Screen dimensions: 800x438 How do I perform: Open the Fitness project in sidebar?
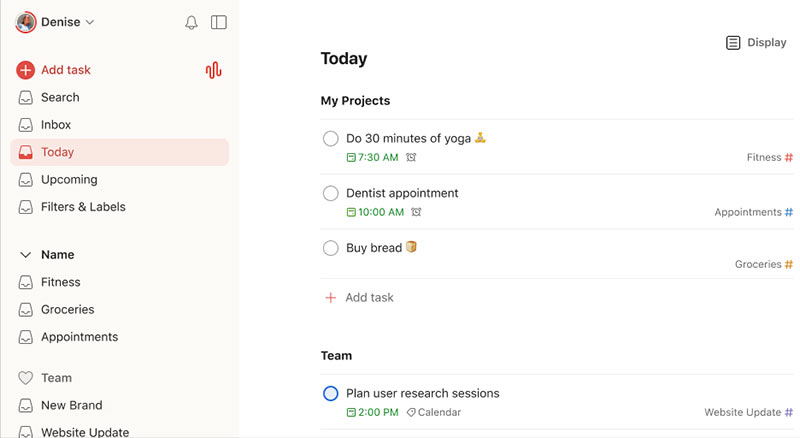[x=61, y=282]
